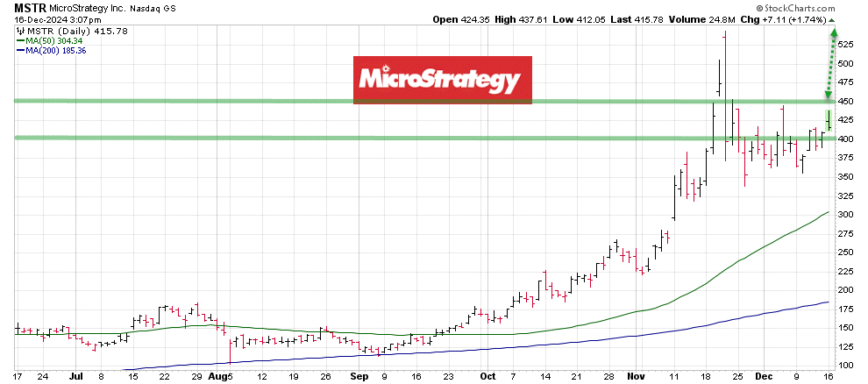This screenshot has width=868, height=384.
Task: Click the red MicroStrategy logo
Action: coord(442,80)
